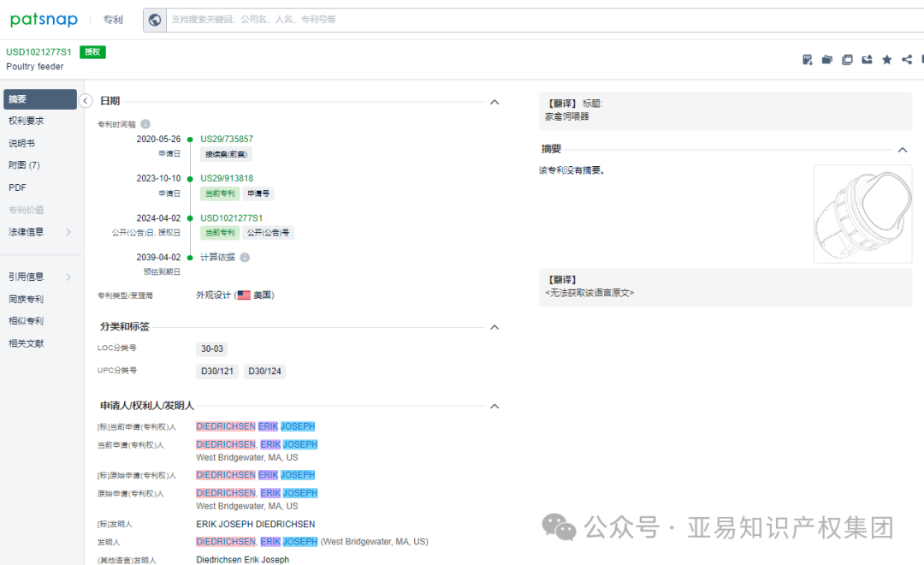
Task: Click the globe icon beside search bar
Action: [155, 19]
